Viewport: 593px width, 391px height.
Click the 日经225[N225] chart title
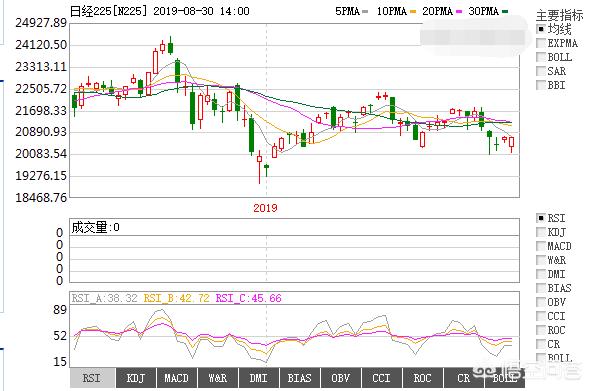click(109, 11)
